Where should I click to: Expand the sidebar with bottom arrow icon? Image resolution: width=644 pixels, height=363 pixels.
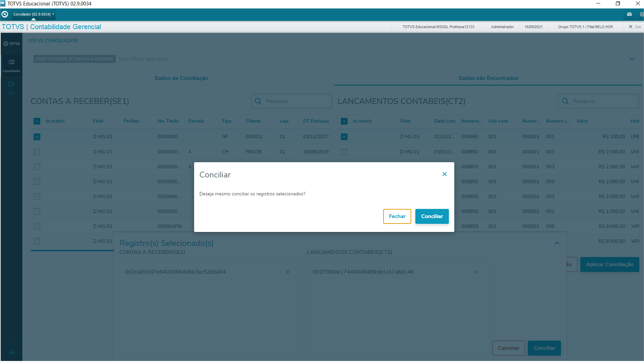(x=12, y=353)
